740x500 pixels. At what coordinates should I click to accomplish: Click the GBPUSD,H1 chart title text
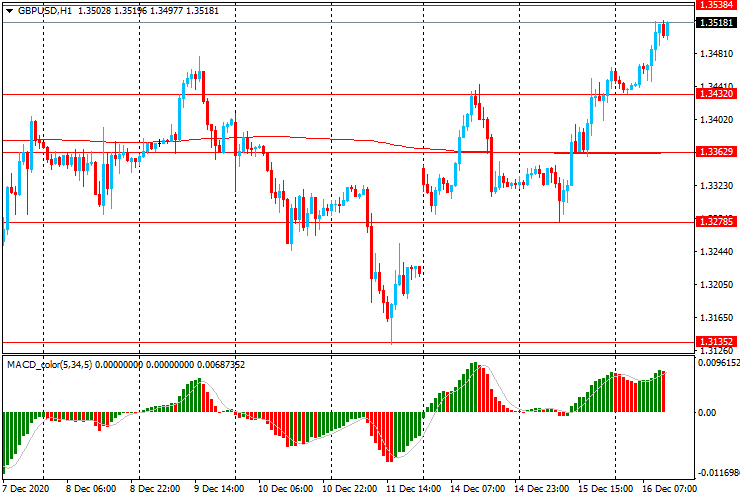(44, 10)
